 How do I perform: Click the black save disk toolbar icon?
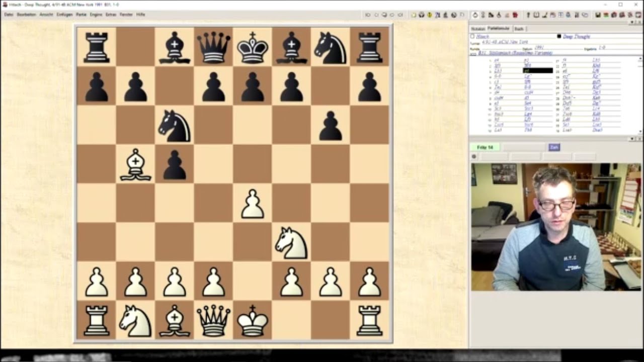pos(598,15)
